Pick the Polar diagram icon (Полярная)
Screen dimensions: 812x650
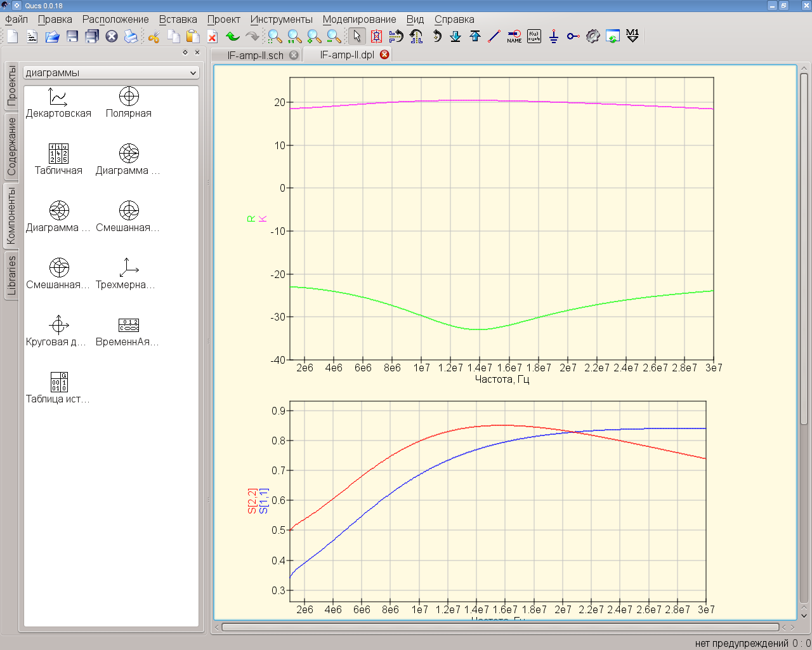pyautogui.click(x=129, y=102)
